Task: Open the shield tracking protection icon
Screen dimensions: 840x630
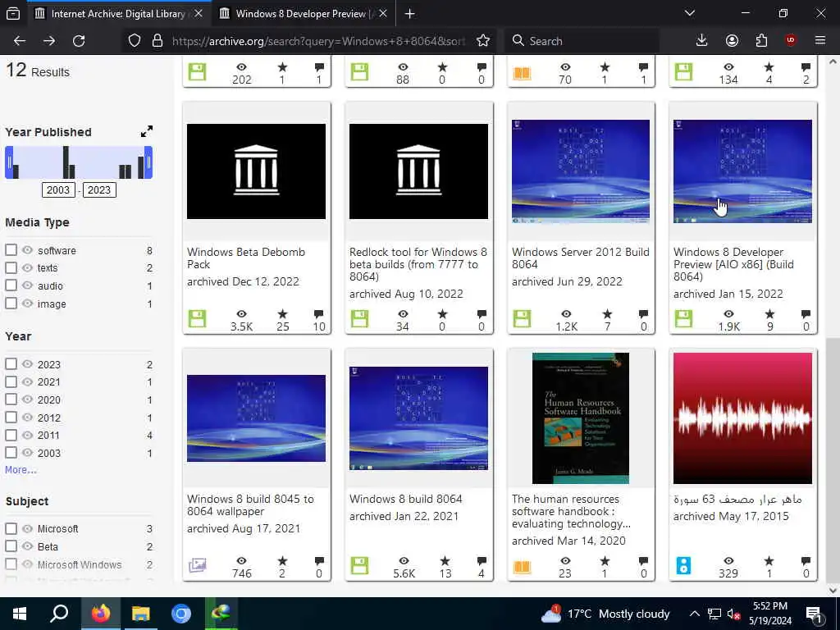Action: click(x=135, y=41)
